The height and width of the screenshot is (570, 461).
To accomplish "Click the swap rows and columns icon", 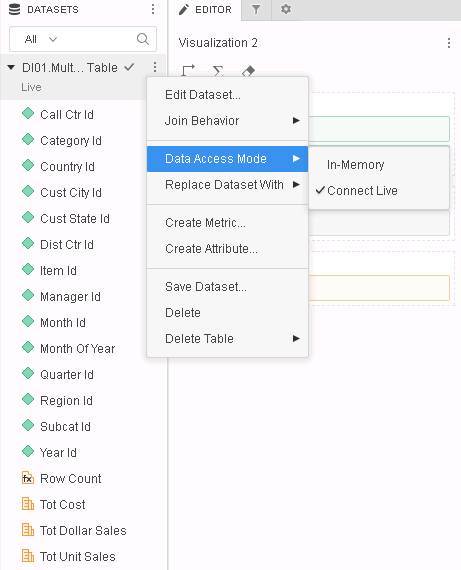I will 188,70.
